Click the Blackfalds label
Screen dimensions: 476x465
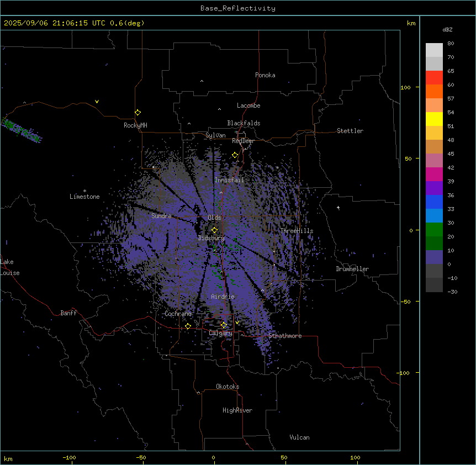[x=244, y=123]
